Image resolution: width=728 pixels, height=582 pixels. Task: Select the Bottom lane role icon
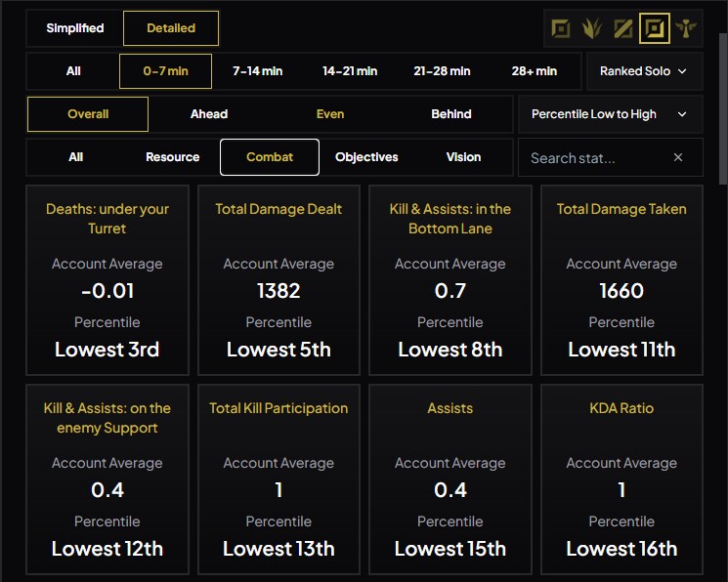(x=654, y=28)
